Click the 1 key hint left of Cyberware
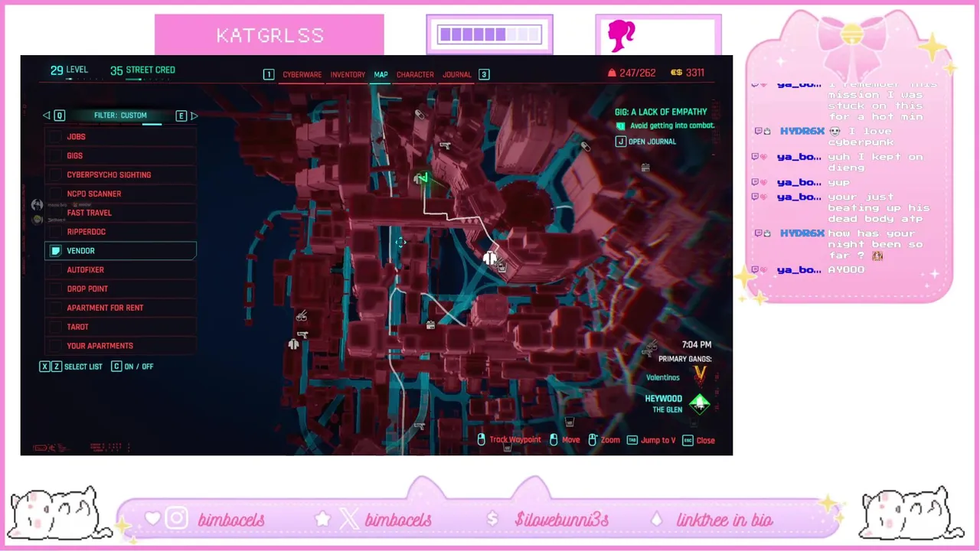Image resolution: width=980 pixels, height=551 pixels. point(269,74)
